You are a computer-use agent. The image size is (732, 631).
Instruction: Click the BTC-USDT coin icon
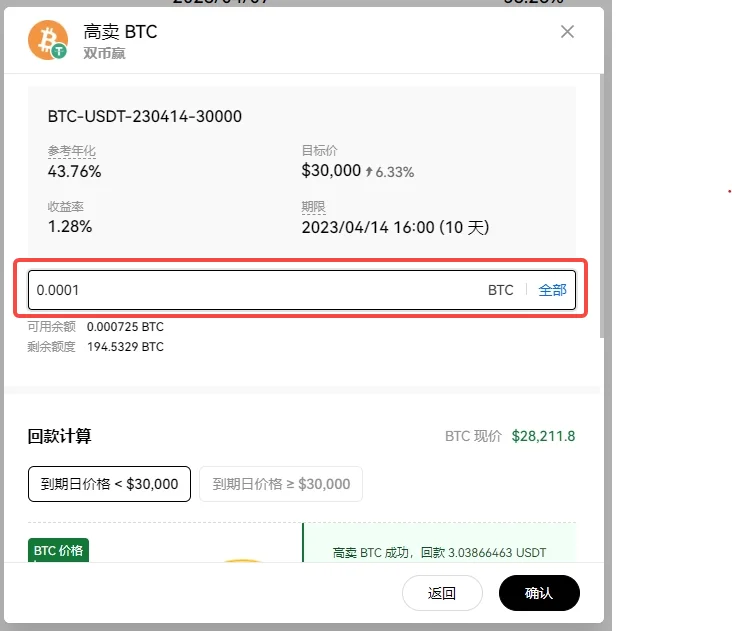(48, 40)
